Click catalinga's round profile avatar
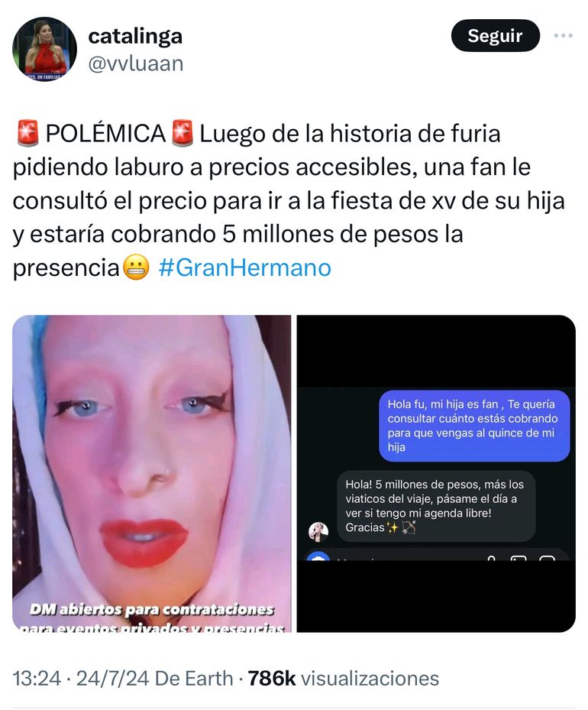588x710 pixels. (44, 50)
